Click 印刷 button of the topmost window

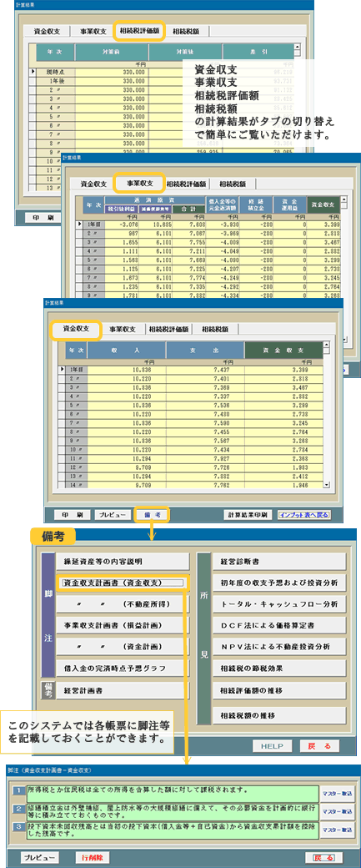[42, 218]
